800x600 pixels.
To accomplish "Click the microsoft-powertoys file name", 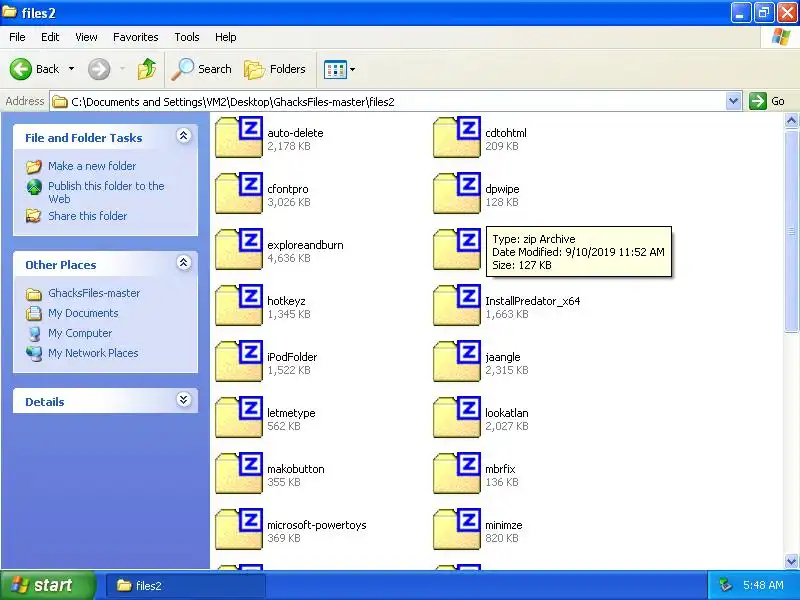I will (317, 525).
